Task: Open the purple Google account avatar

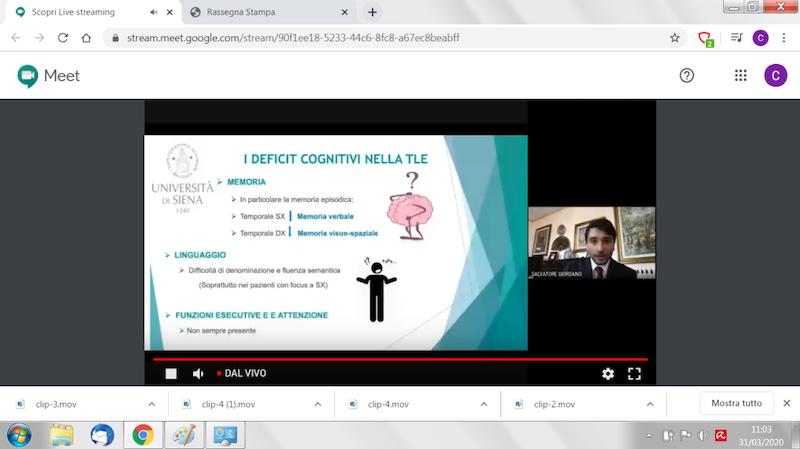Action: (x=775, y=76)
